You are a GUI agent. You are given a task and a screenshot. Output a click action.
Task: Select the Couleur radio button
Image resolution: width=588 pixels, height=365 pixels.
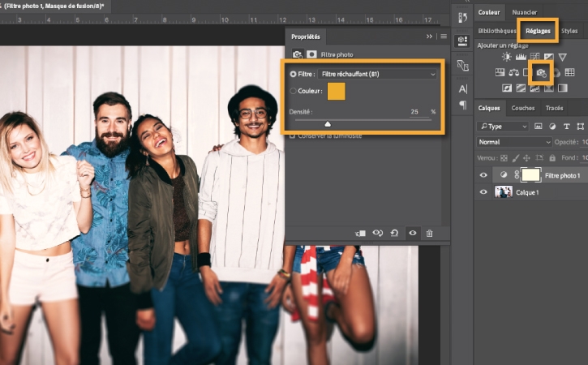pyautogui.click(x=293, y=92)
